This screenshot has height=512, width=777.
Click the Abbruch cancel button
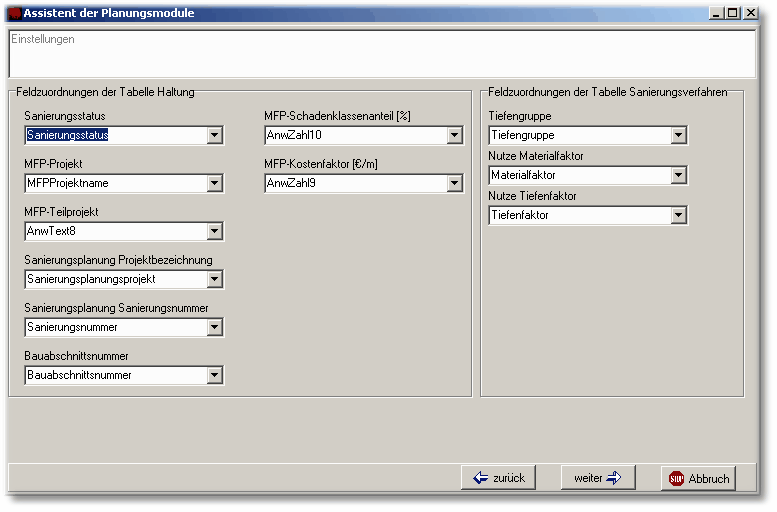pyautogui.click(x=699, y=479)
